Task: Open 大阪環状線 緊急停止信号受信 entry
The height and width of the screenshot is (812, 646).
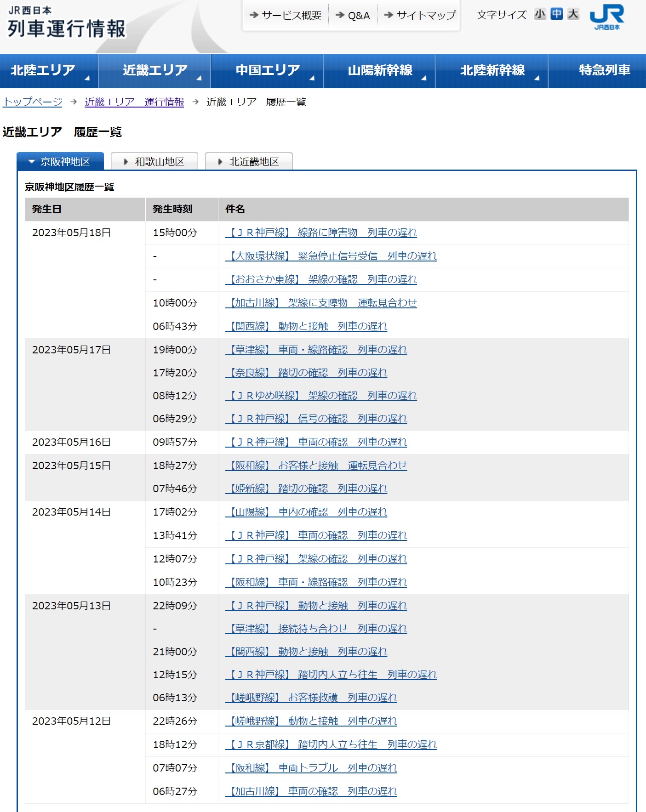Action: [x=331, y=256]
